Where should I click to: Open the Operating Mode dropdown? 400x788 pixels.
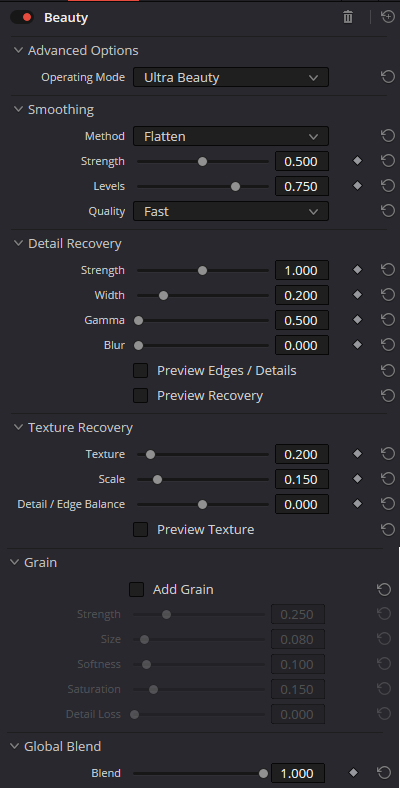click(231, 77)
